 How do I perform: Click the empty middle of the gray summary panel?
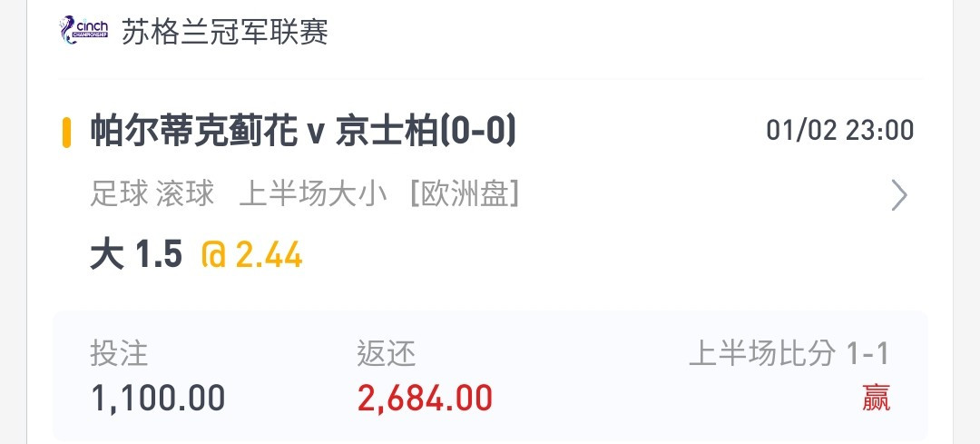click(x=591, y=375)
